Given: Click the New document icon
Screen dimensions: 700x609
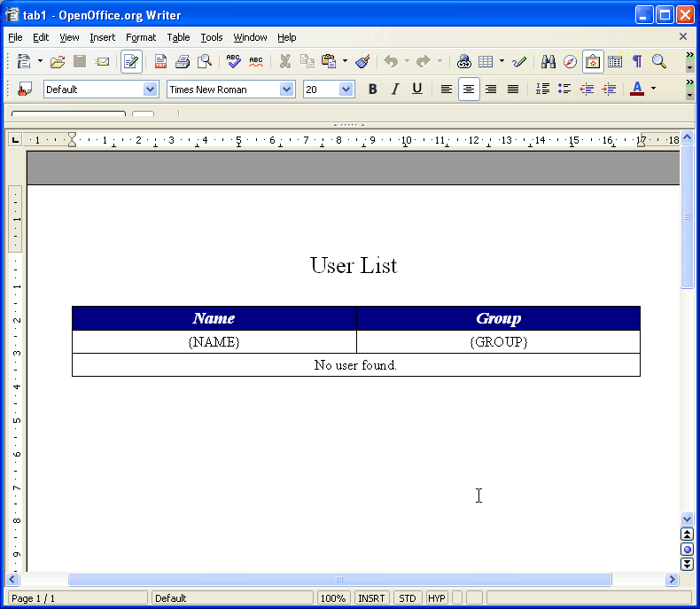Looking at the screenshot, I should 24,61.
